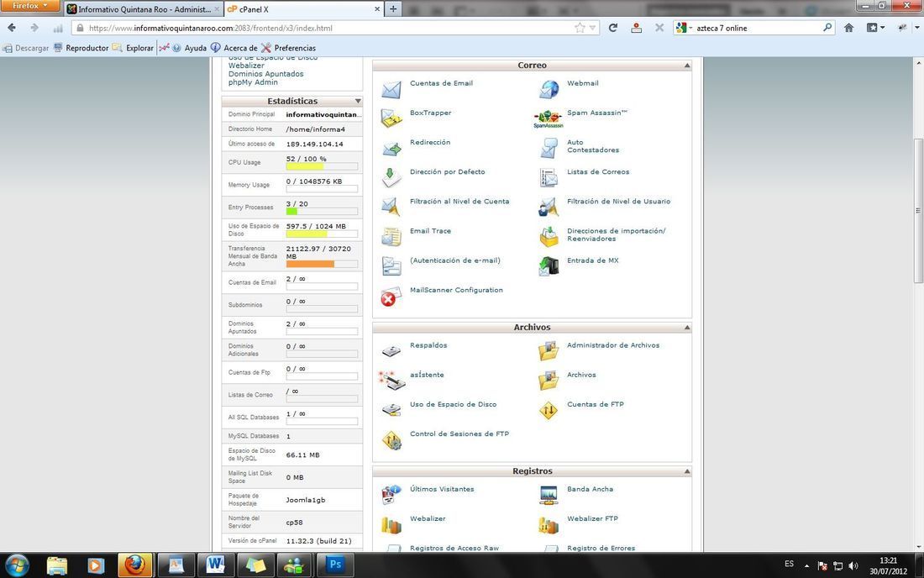Click the Listas de Correos icon
Screen dimensions: 924x578
tap(549, 178)
